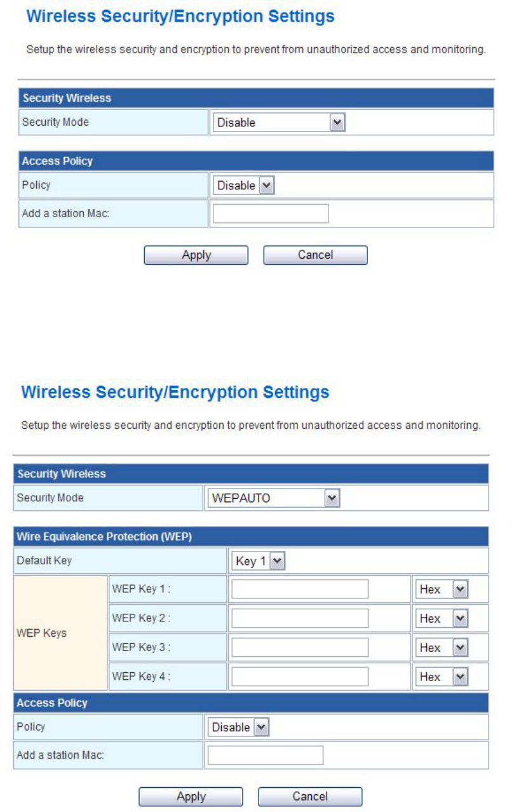The height and width of the screenshot is (812, 528).
Task: Click the WEP Key 2 input field
Action: (299, 618)
